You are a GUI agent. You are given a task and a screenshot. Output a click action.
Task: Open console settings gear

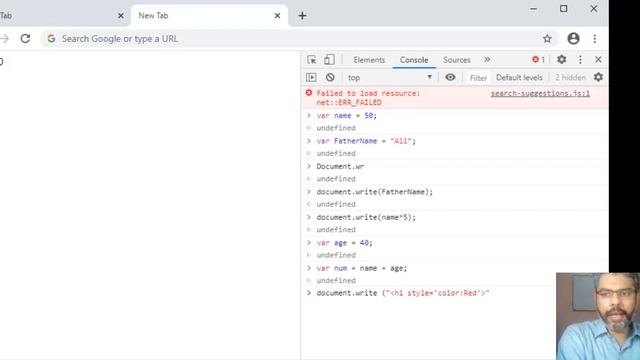598,77
